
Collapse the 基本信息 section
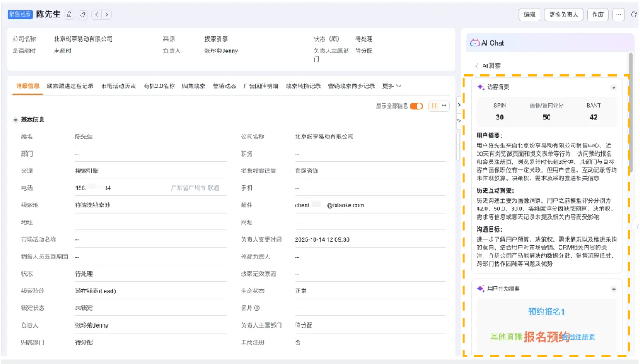point(16,120)
